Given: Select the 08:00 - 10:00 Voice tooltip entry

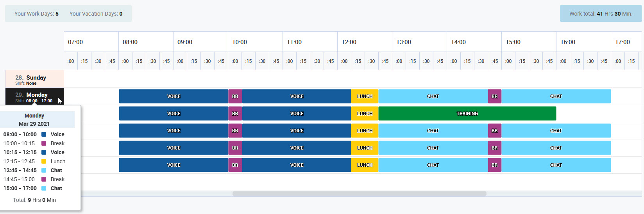Looking at the screenshot, I should coord(34,134).
